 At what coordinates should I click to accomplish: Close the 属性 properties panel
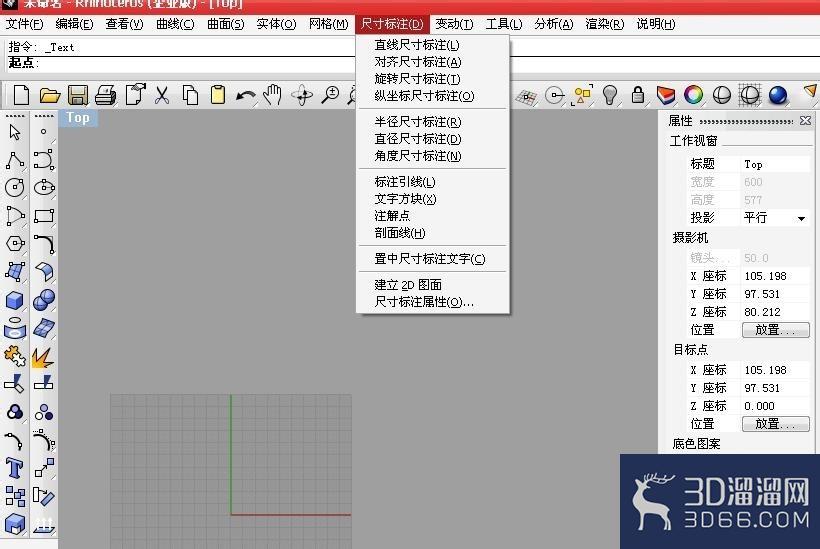pos(805,121)
